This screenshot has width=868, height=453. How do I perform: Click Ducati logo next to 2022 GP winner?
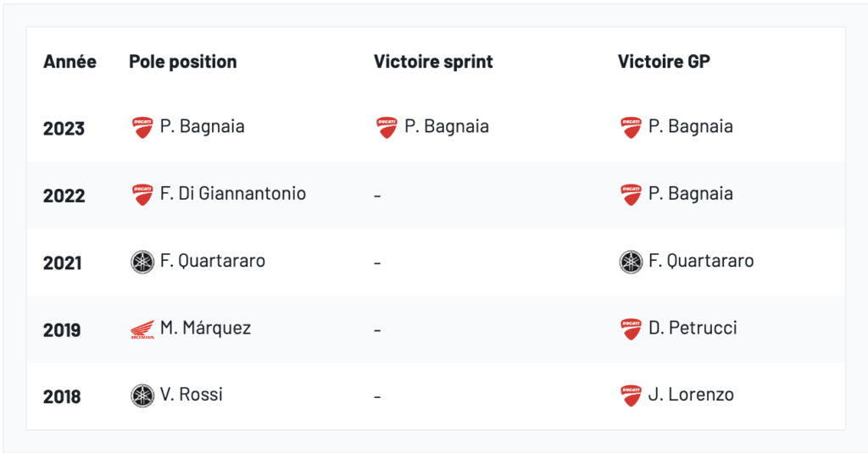coord(631,195)
